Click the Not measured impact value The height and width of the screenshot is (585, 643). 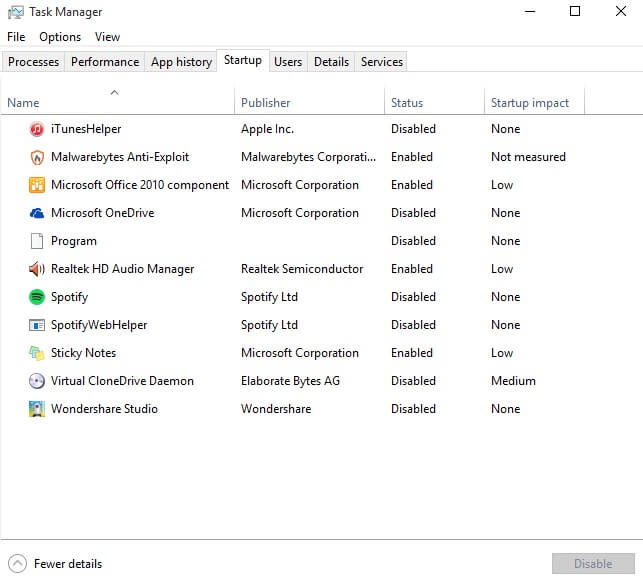(528, 157)
